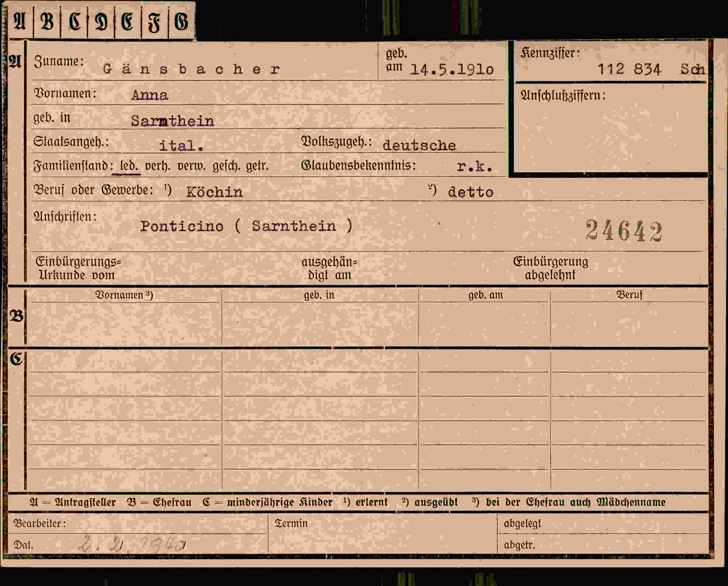This screenshot has width=728, height=586.
Task: Click index tab letter A at top
Action: click(x=19, y=21)
